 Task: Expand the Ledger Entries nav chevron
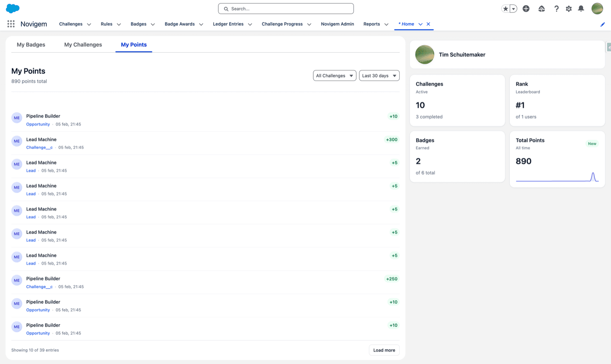250,24
